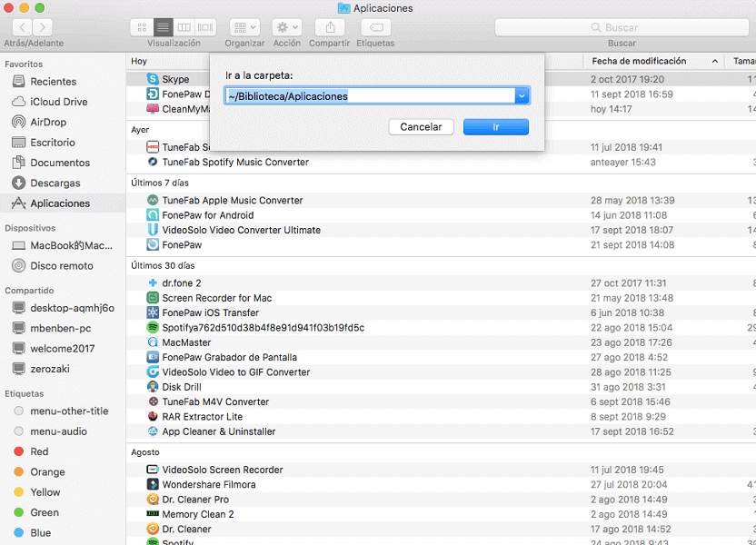This screenshot has height=545, width=756.
Task: Open AirDrop in sidebar
Action: coord(48,122)
